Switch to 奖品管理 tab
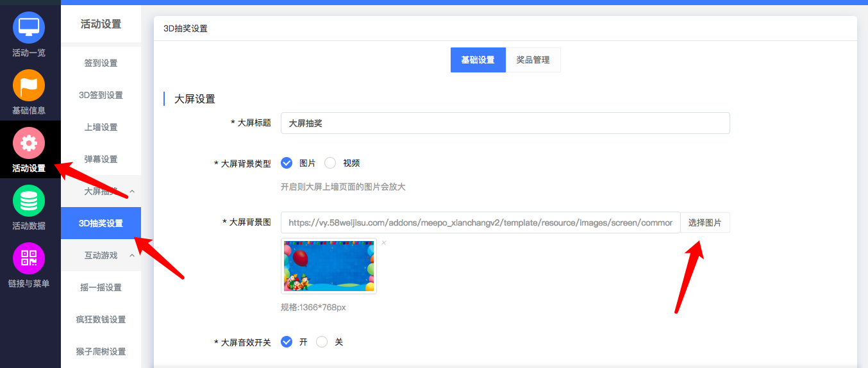 533,60
